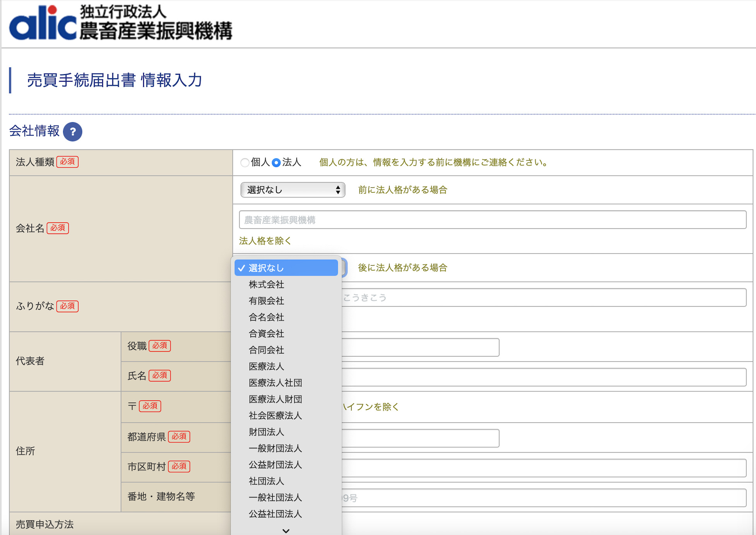The image size is (756, 535).
Task: Choose 合名会社 from the dropdown list
Action: tap(286, 317)
